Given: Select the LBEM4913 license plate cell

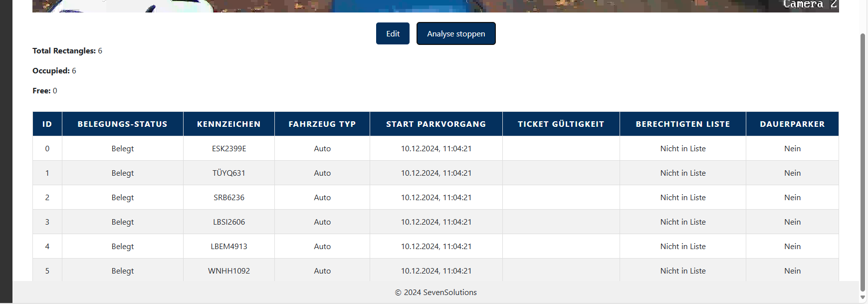Looking at the screenshot, I should [x=229, y=247].
